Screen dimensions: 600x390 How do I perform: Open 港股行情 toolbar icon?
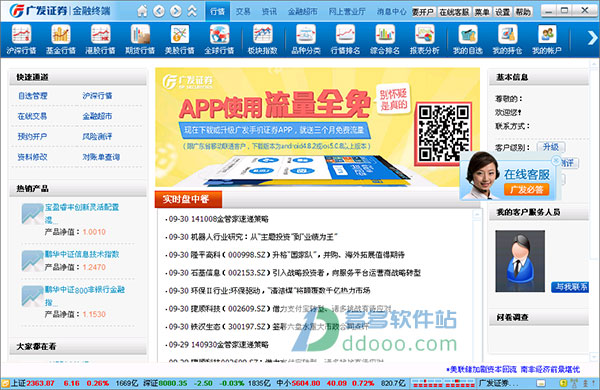click(101, 39)
